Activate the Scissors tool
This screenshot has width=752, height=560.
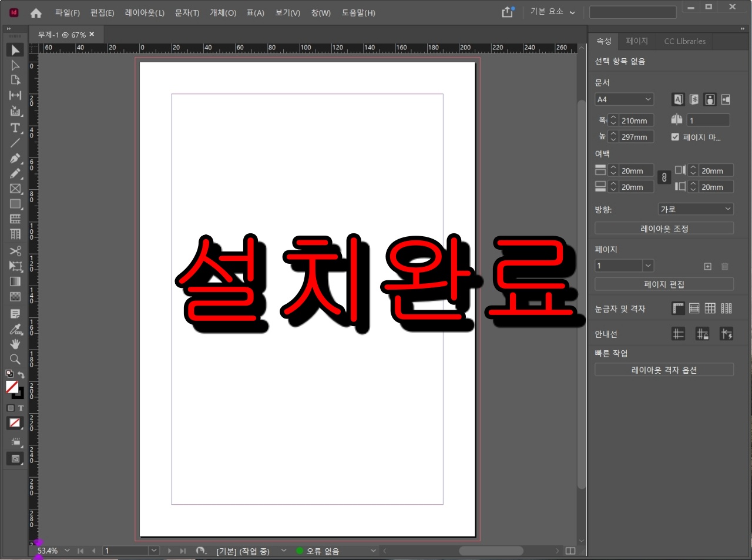pyautogui.click(x=15, y=250)
